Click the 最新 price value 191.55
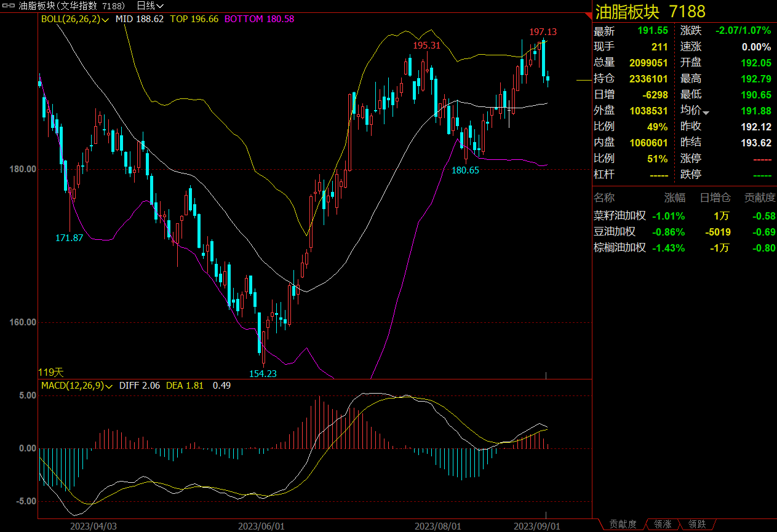Screen dimensions: 777x532 (x=654, y=31)
